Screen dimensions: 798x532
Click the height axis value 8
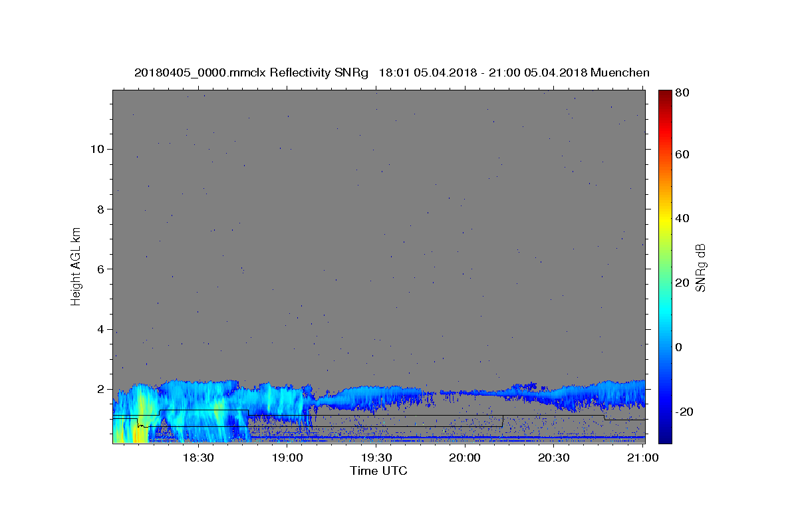point(100,209)
